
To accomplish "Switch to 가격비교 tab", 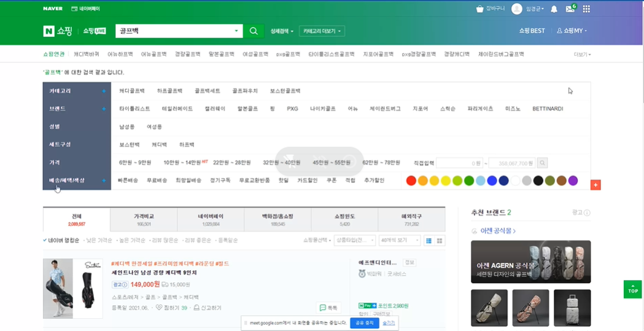I will click(144, 220).
